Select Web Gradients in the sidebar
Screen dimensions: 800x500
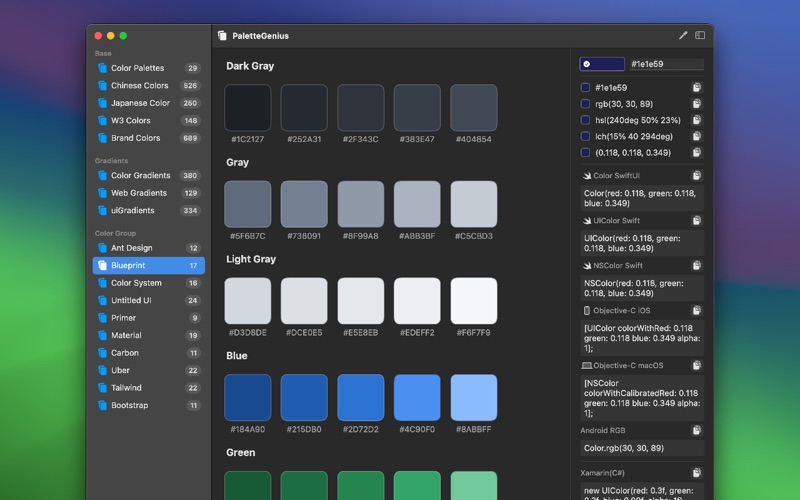tap(139, 193)
